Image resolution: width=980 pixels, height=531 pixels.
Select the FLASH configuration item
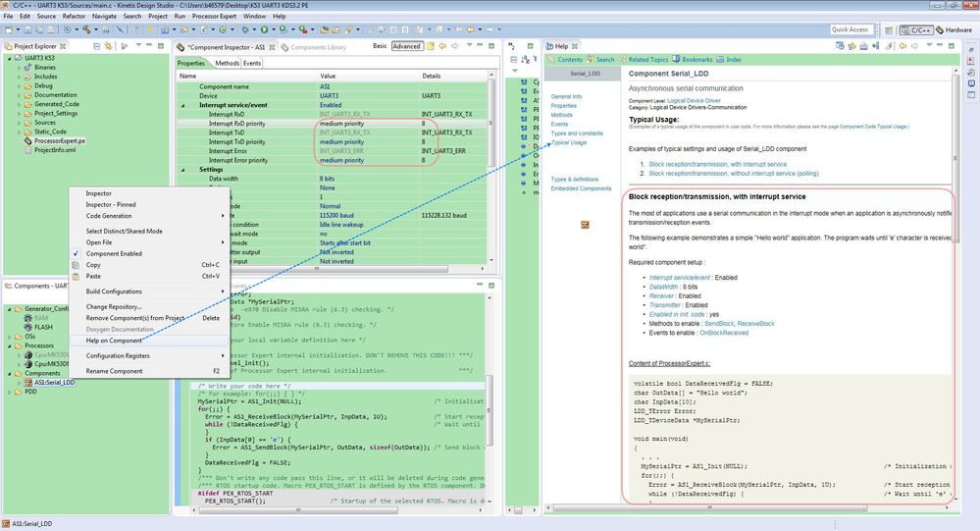(43, 327)
